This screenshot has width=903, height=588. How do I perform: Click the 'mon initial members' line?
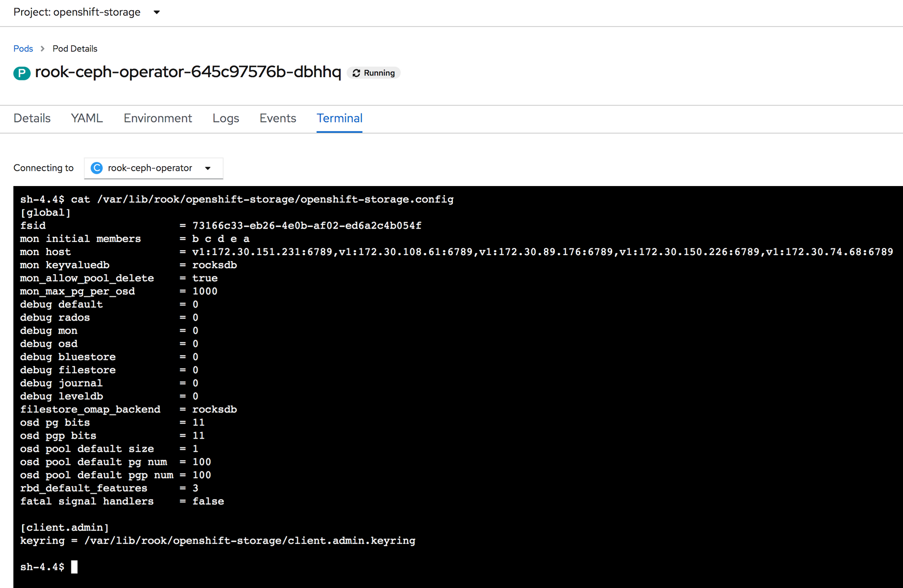click(135, 238)
